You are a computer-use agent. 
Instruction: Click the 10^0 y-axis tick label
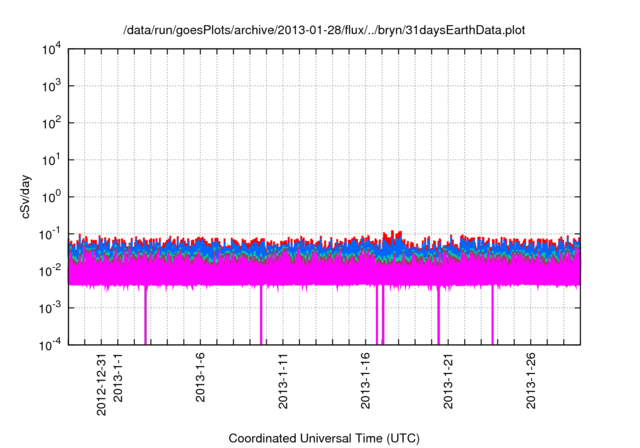[x=52, y=197]
